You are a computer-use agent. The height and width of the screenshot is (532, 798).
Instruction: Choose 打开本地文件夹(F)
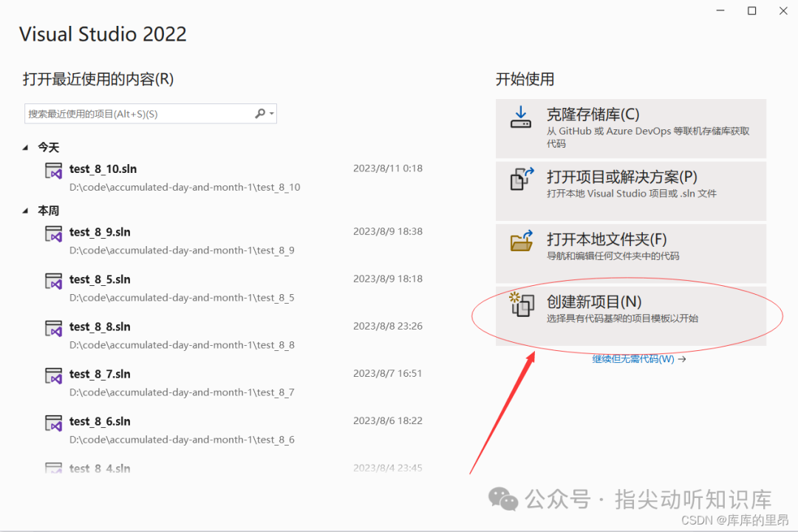point(630,253)
